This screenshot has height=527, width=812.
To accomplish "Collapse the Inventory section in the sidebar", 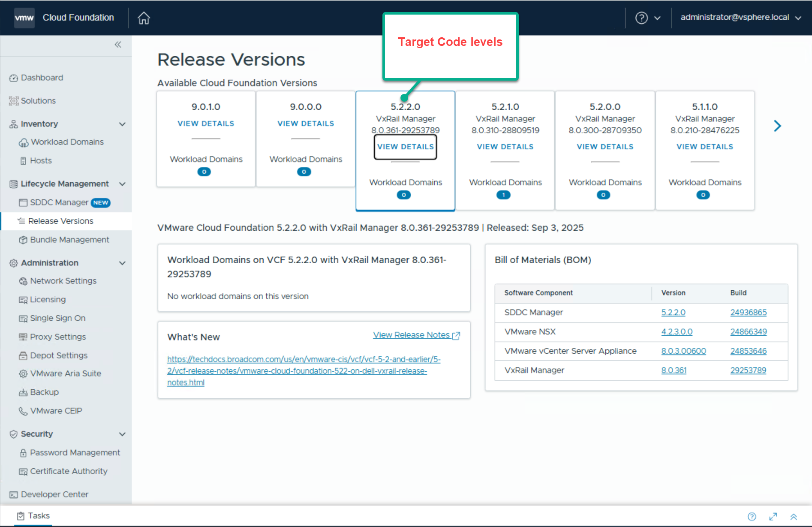I will (122, 124).
